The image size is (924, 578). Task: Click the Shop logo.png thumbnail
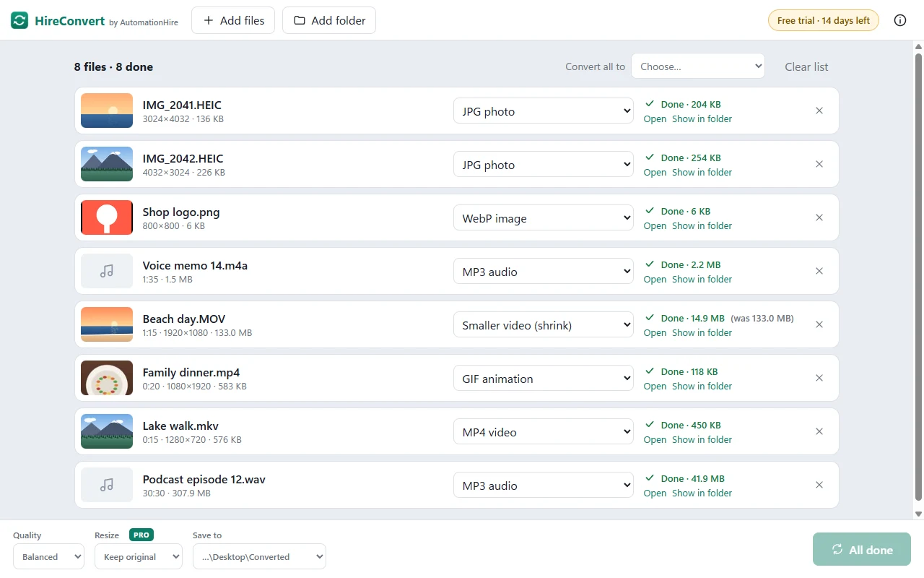pyautogui.click(x=107, y=217)
